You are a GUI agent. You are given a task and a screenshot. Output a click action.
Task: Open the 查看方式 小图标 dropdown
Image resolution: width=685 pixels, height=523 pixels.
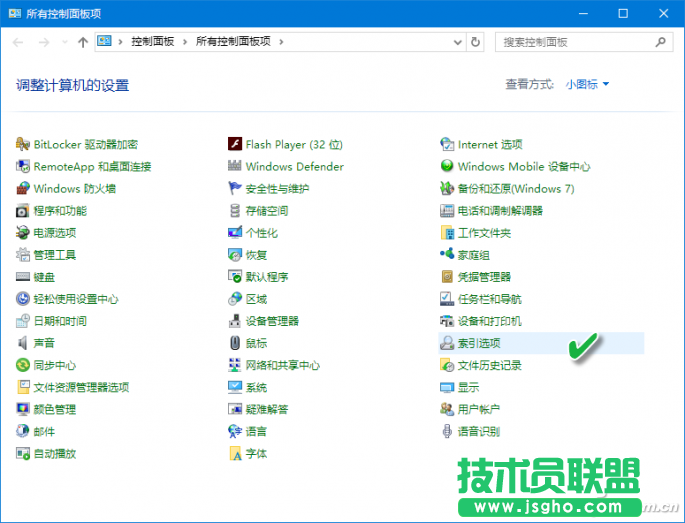pyautogui.click(x=587, y=85)
